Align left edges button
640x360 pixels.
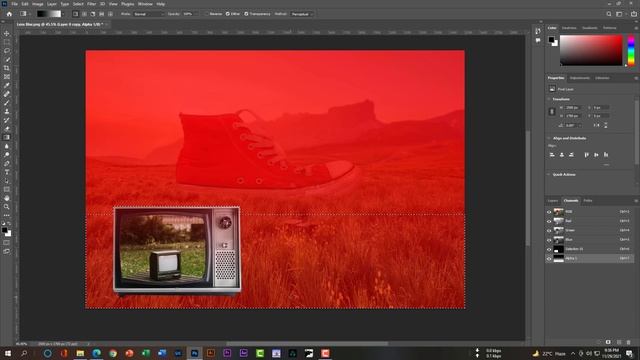coord(552,155)
